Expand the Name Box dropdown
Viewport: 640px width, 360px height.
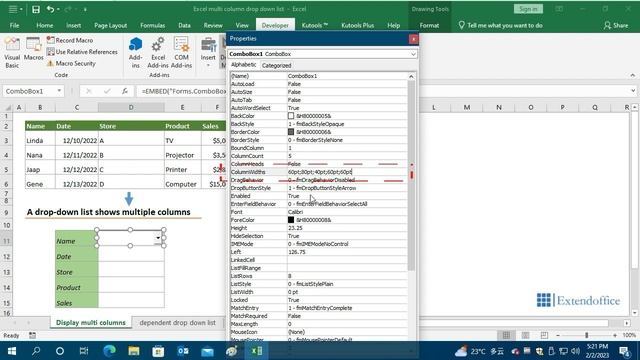coord(59,91)
